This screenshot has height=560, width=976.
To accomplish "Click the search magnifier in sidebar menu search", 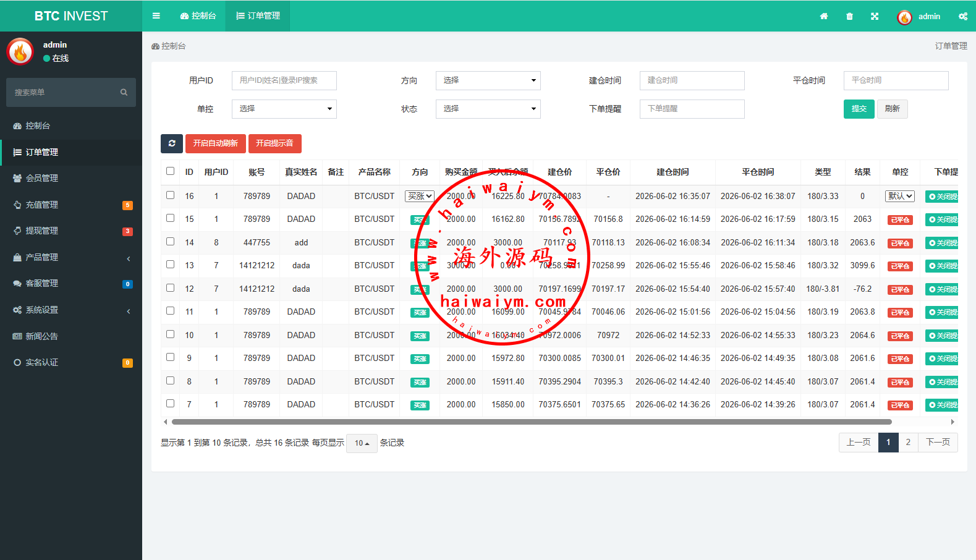I will (124, 93).
